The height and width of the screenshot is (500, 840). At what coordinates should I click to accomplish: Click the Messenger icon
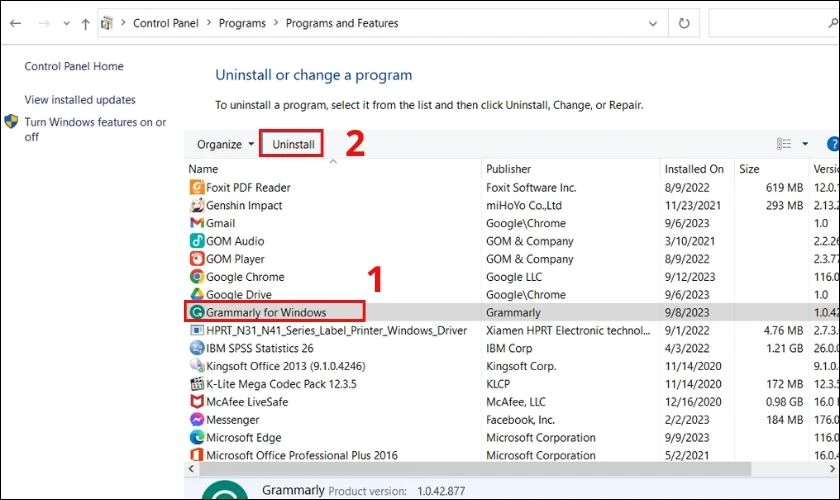[x=197, y=419]
